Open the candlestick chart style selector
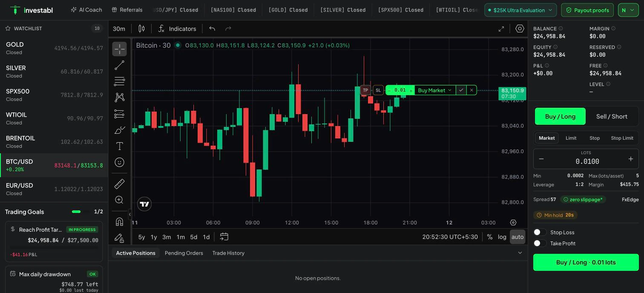Viewport: 644px width, 293px height. [x=141, y=29]
